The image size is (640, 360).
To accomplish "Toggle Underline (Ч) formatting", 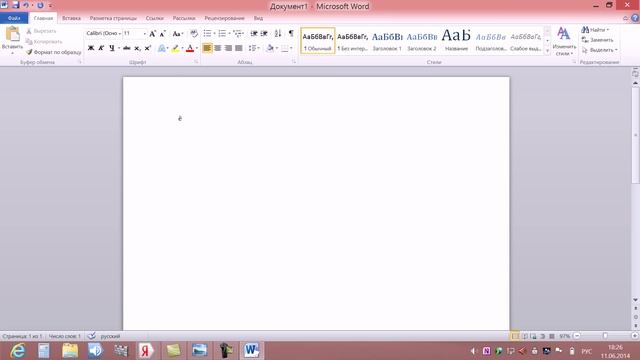I will pos(112,48).
